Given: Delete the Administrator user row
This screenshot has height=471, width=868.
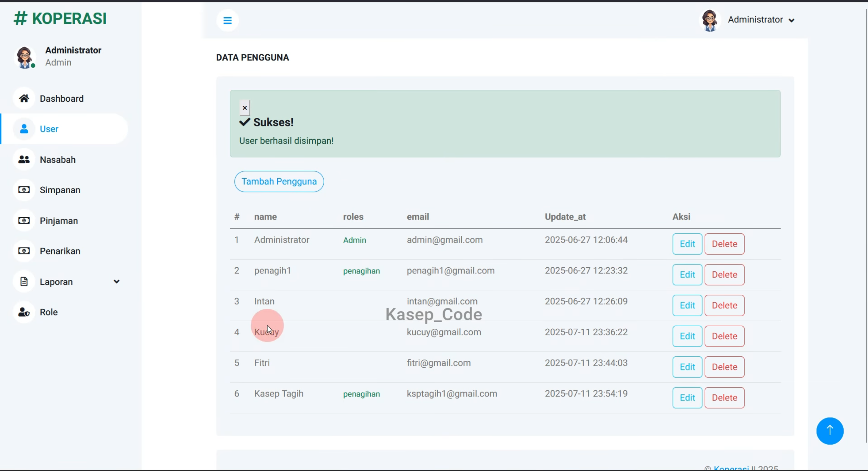Looking at the screenshot, I should [724, 244].
